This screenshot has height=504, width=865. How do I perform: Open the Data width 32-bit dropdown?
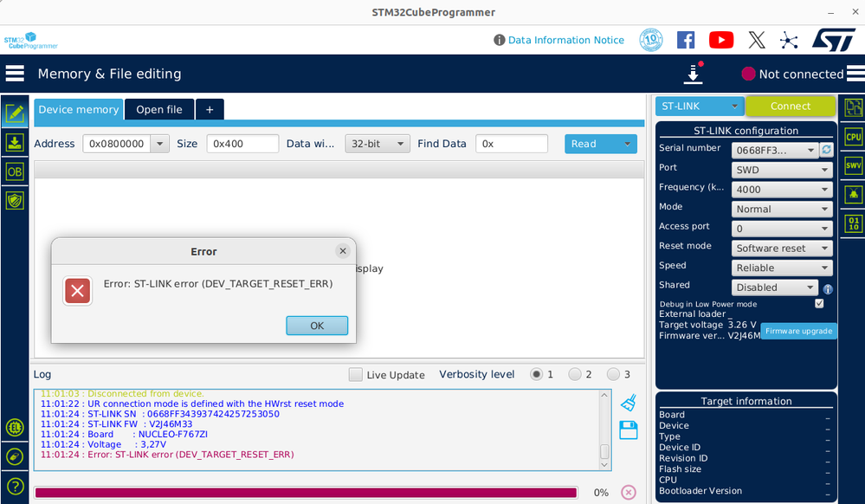click(378, 144)
